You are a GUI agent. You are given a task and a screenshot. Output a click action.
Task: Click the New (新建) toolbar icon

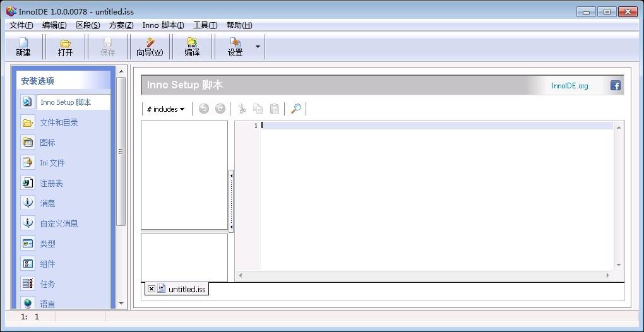23,47
